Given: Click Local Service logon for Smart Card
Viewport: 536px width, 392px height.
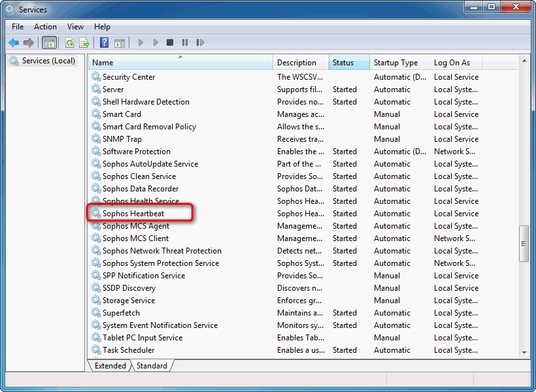Looking at the screenshot, I should coord(456,114).
